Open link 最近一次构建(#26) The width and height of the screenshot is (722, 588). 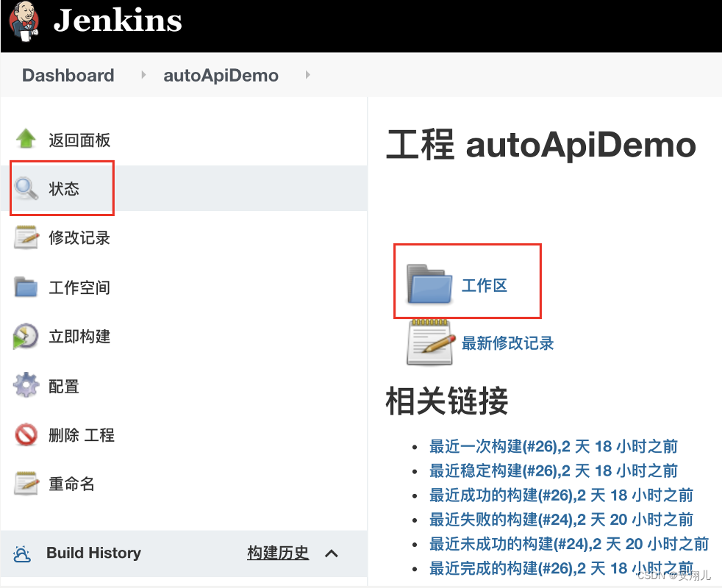554,446
